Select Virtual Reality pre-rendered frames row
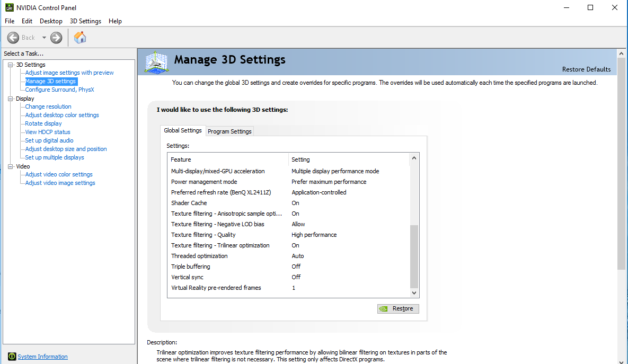 pyautogui.click(x=289, y=288)
